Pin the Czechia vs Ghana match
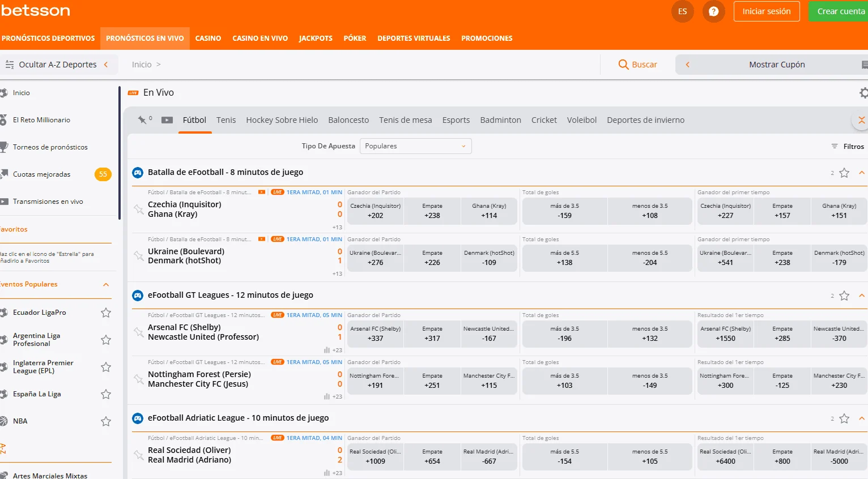Screen dimensions: 868x479 click(138, 209)
